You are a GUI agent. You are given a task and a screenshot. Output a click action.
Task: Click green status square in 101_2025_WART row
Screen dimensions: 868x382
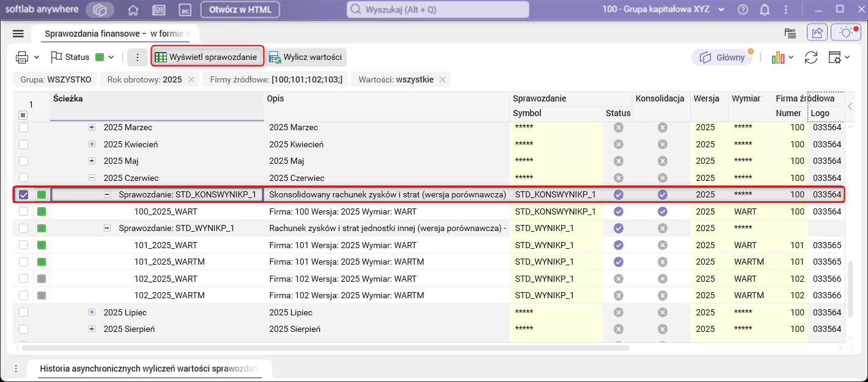click(x=42, y=245)
